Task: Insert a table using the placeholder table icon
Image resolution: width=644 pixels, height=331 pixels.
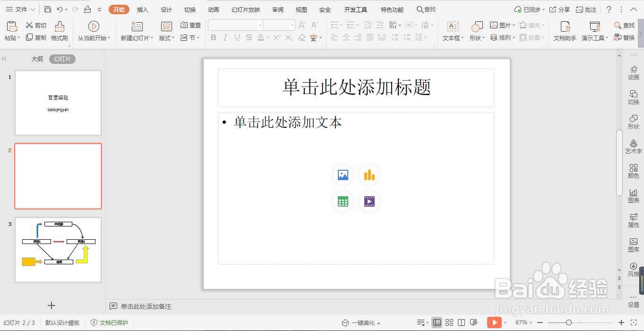Action: (x=343, y=201)
